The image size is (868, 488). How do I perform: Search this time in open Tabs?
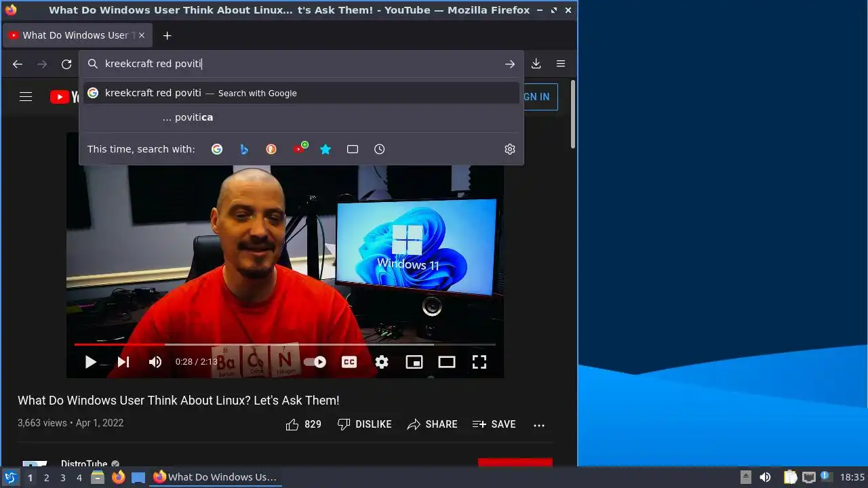(353, 149)
